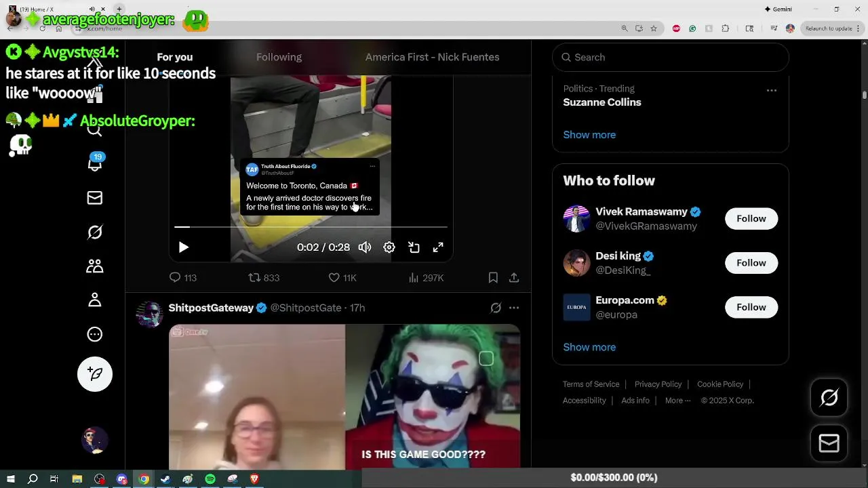Open Brave browser from the taskbar
The height and width of the screenshot is (488, 868).
pyautogui.click(x=254, y=479)
